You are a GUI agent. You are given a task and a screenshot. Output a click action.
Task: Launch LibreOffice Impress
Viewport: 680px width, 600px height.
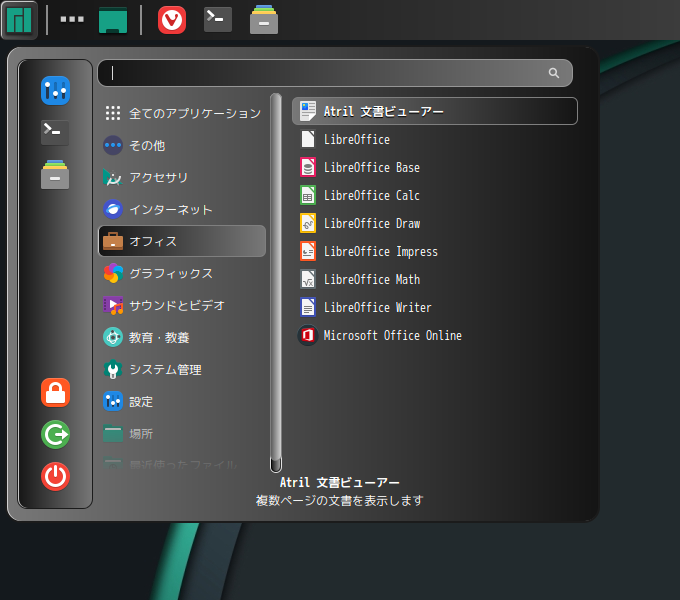tap(435, 251)
